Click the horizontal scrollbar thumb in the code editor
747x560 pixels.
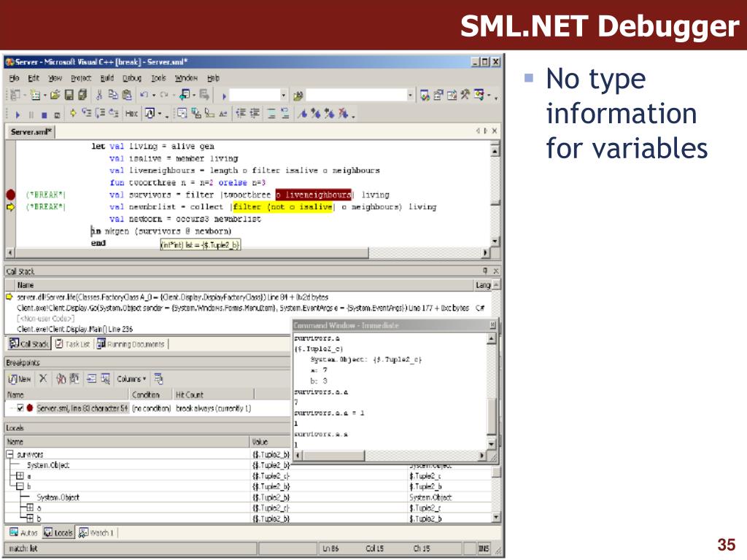pyautogui.click(x=192, y=253)
